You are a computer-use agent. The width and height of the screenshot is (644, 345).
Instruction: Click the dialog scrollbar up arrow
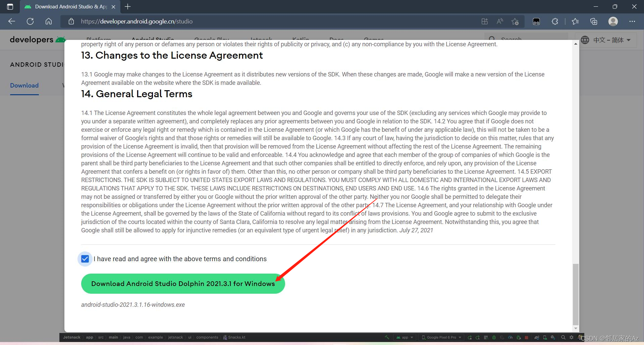(x=576, y=44)
